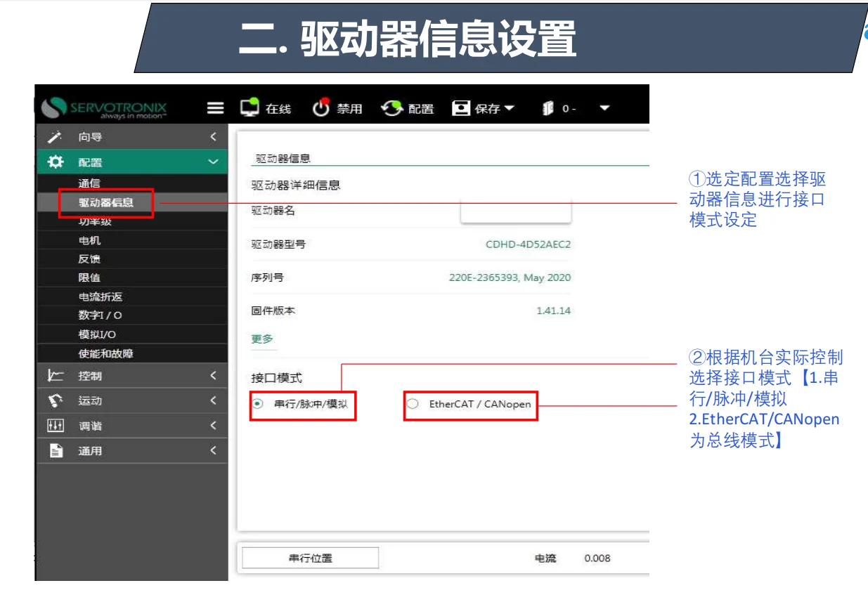The height and width of the screenshot is (595, 868).
Task: Click the 更多 link for more details
Action: (263, 338)
